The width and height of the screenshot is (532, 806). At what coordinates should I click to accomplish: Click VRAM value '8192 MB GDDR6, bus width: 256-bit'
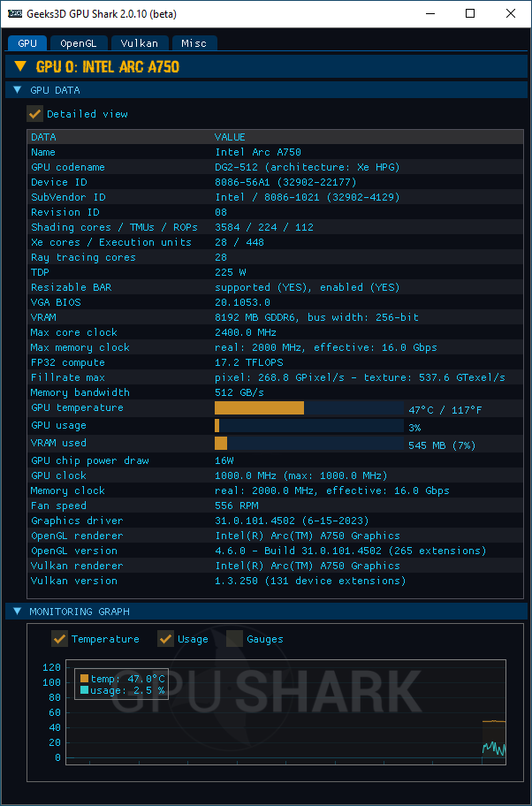coord(316,317)
